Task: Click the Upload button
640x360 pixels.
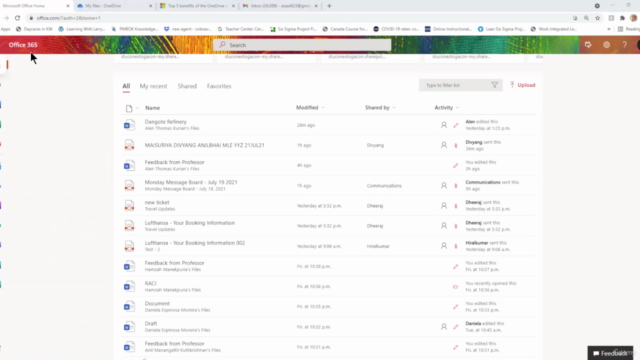Action: 522,85
